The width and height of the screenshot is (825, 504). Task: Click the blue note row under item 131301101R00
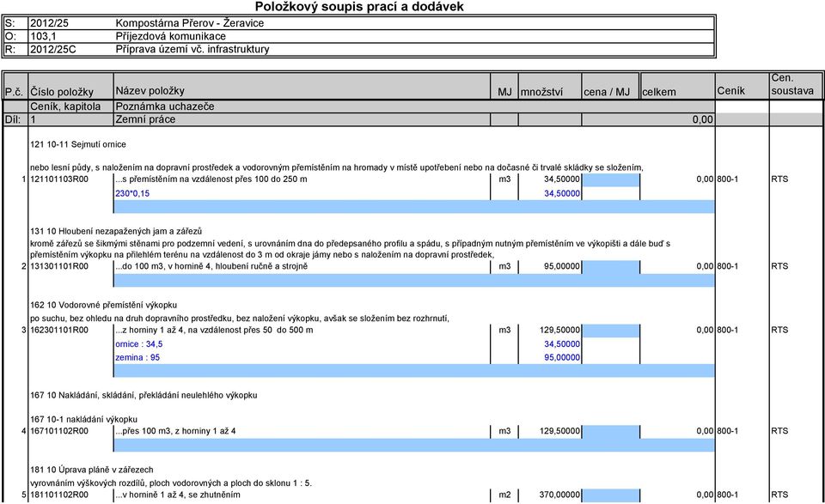pos(414,280)
